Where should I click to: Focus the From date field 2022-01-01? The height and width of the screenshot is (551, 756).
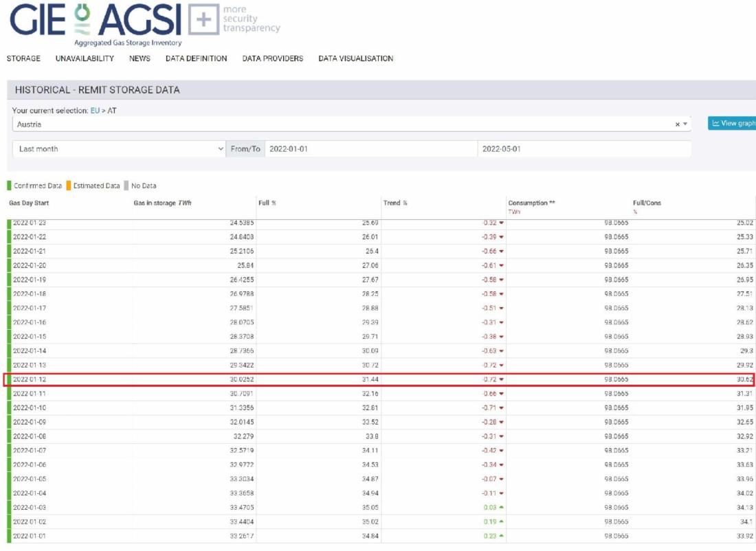point(370,149)
